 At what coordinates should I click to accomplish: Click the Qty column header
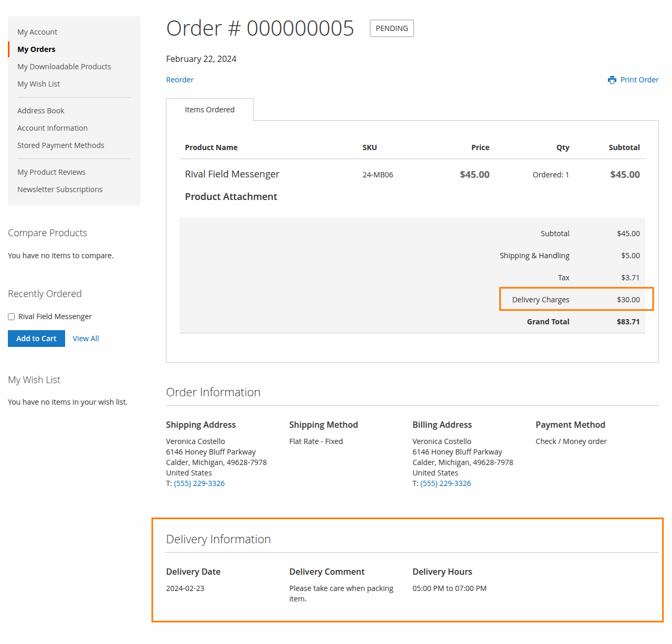(563, 147)
